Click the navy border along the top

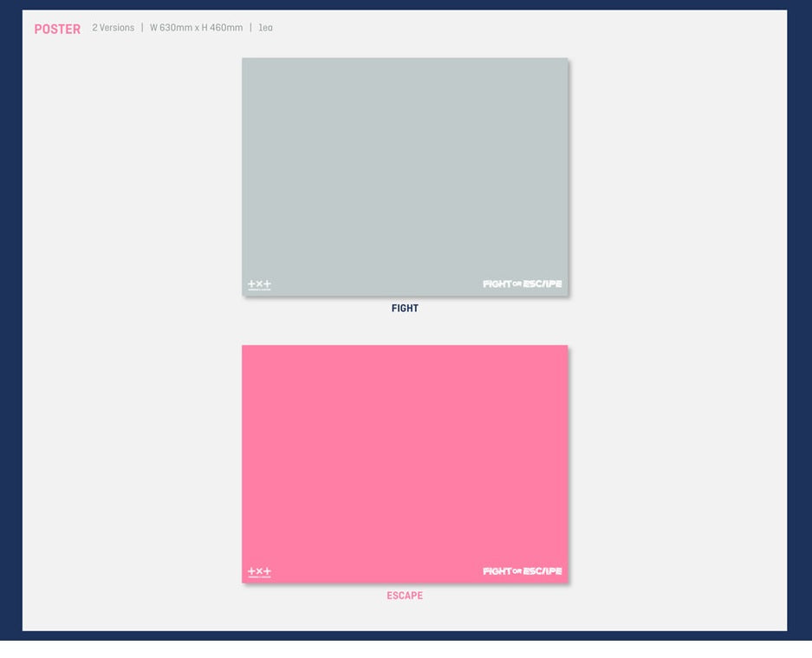pyautogui.click(x=405, y=4)
